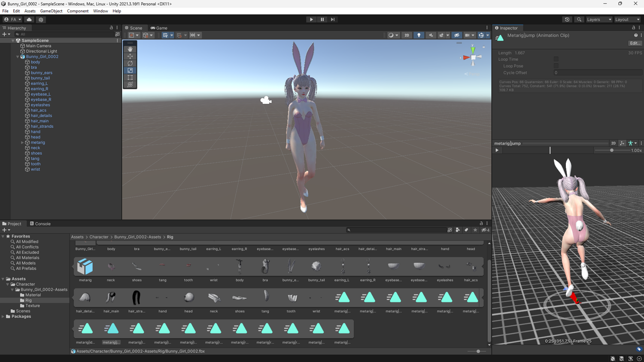Collapse the SampleScene in Hierarchy
The width and height of the screenshot is (644, 362).
(x=13, y=40)
